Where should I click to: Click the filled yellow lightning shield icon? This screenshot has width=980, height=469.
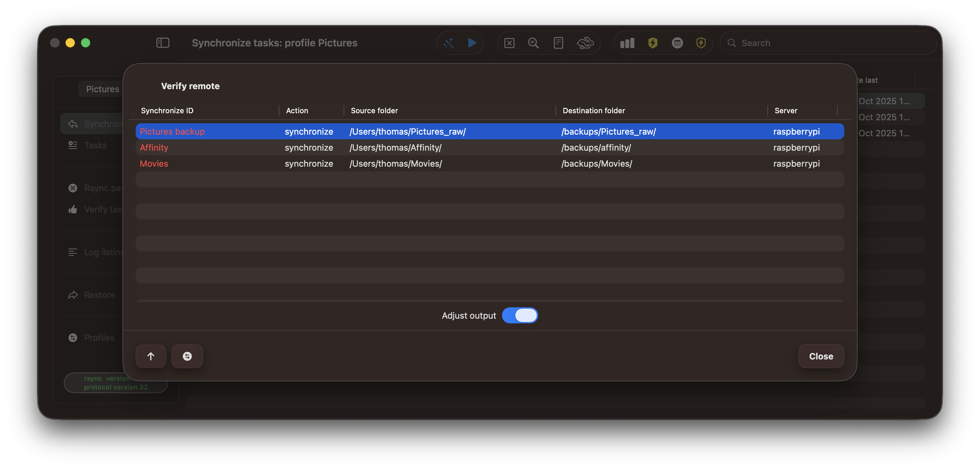pyautogui.click(x=653, y=43)
